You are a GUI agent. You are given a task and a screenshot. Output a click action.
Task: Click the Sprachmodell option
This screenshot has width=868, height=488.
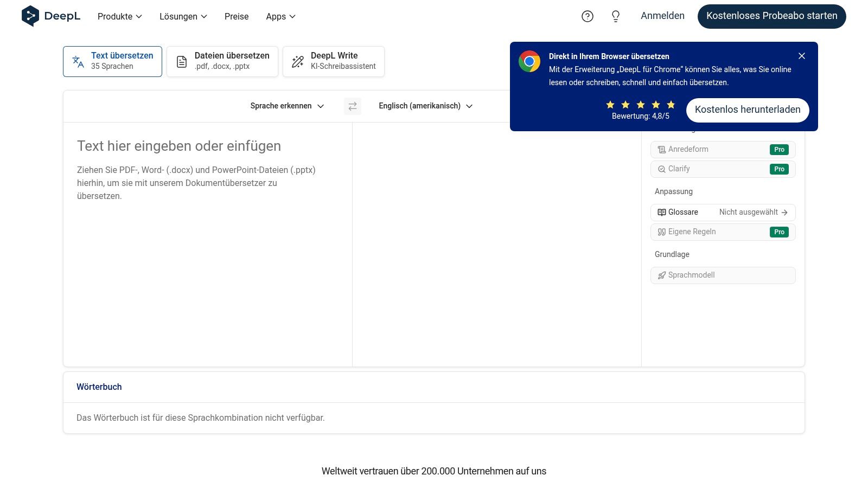pyautogui.click(x=723, y=275)
